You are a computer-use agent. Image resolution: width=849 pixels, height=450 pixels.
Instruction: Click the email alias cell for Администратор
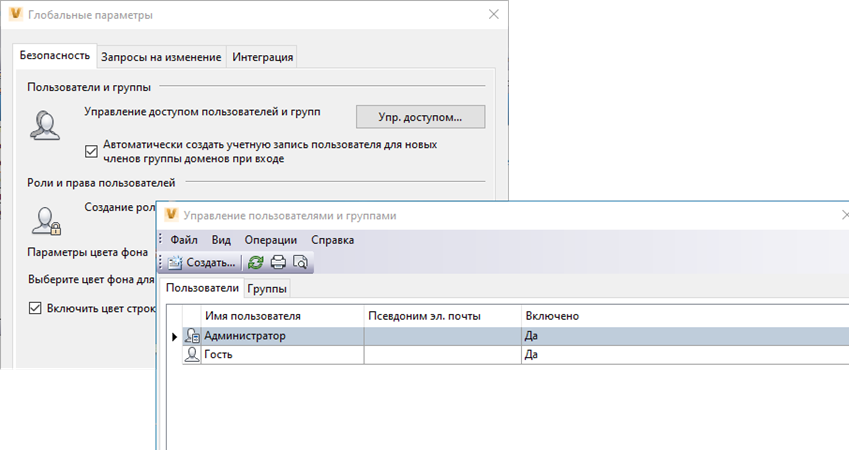(442, 336)
